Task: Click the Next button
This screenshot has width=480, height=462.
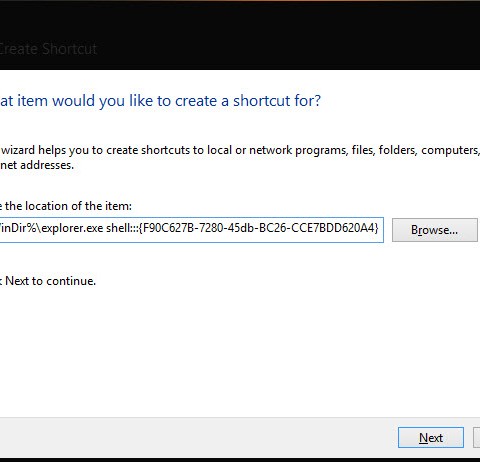Action: [431, 438]
